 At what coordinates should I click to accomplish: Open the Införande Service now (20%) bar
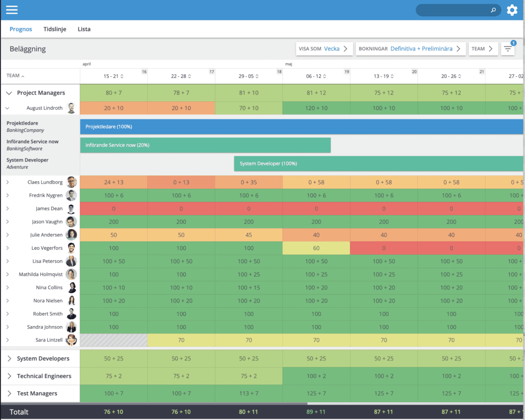pyautogui.click(x=205, y=145)
